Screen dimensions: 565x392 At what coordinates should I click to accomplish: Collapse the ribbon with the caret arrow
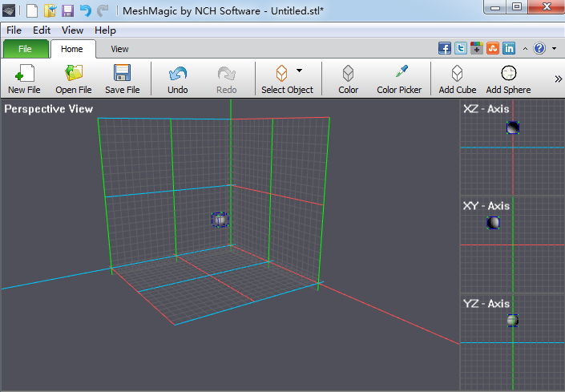coord(525,49)
